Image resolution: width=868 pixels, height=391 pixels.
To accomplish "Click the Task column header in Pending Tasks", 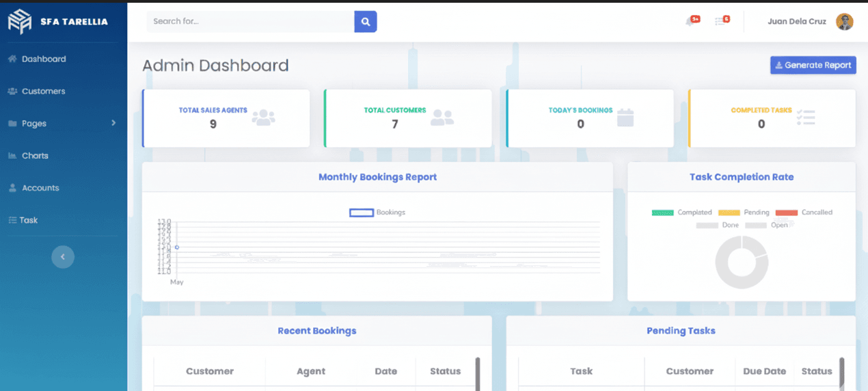I will (x=582, y=371).
